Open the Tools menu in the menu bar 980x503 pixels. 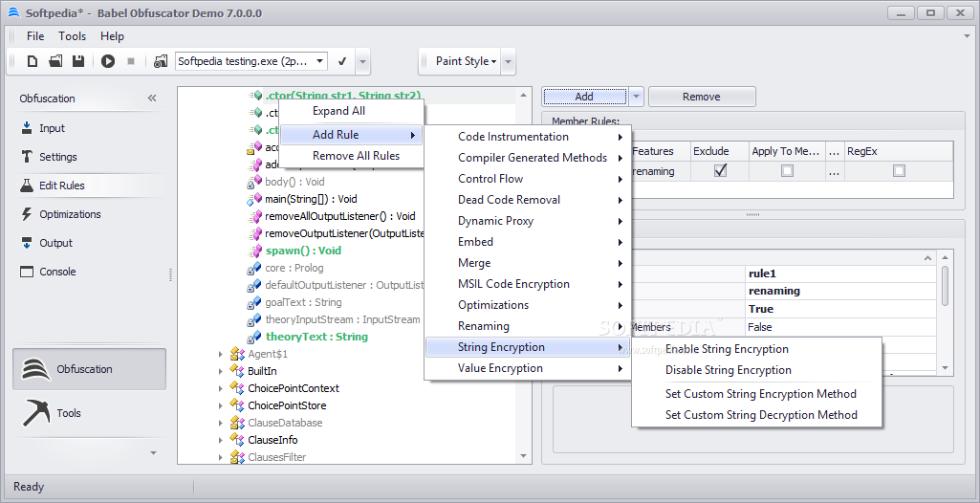(x=73, y=36)
